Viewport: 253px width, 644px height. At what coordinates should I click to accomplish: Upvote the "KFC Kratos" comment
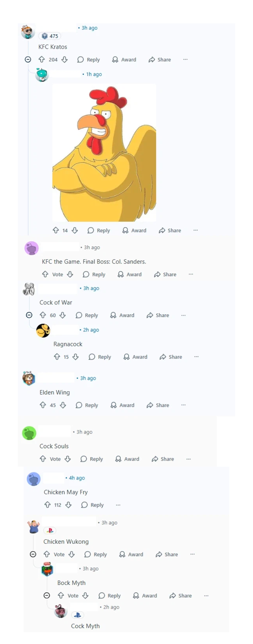pyautogui.click(x=42, y=59)
